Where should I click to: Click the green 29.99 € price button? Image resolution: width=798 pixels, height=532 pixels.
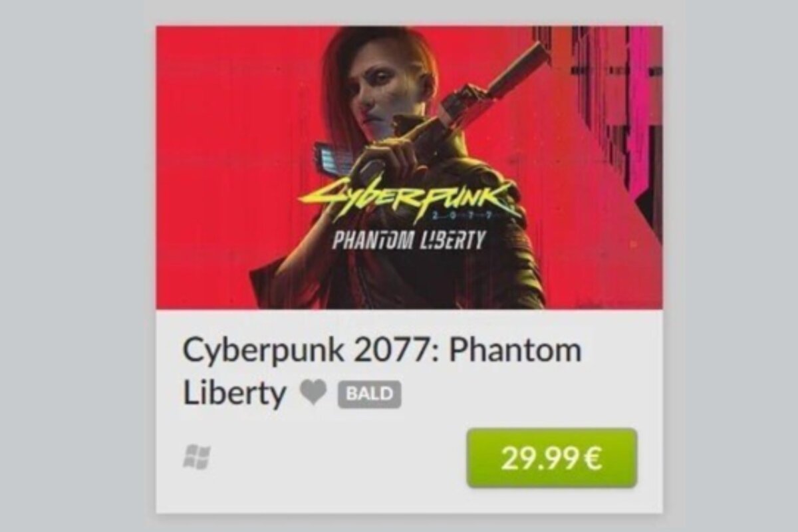[552, 458]
